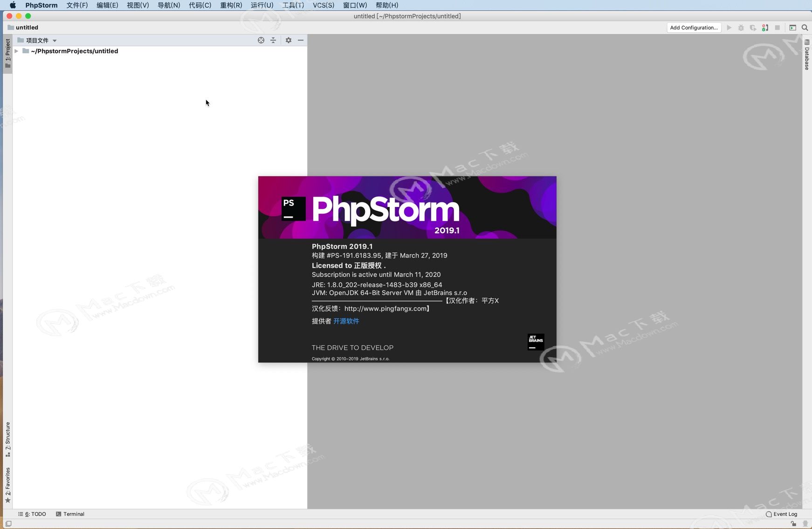The image size is (812, 529).
Task: Open the Apple menu
Action: 13,5
